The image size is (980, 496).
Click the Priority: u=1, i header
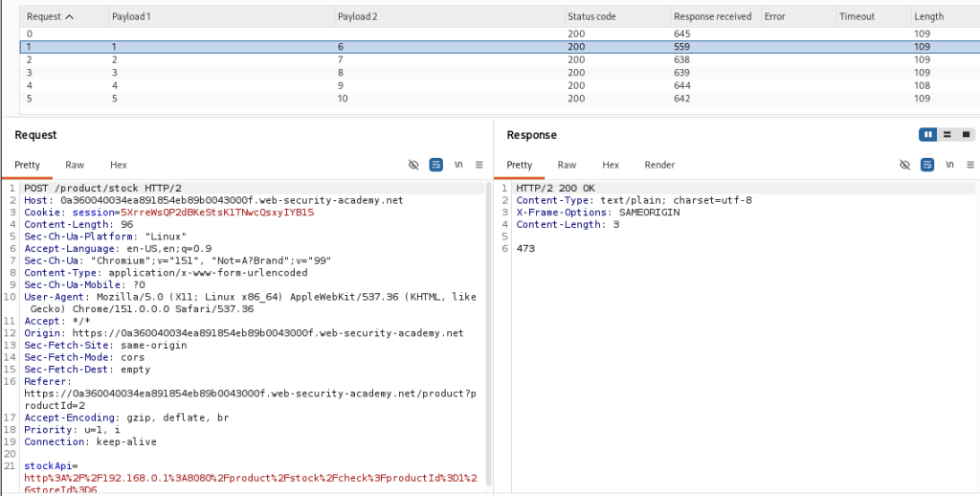pyautogui.click(x=73, y=430)
